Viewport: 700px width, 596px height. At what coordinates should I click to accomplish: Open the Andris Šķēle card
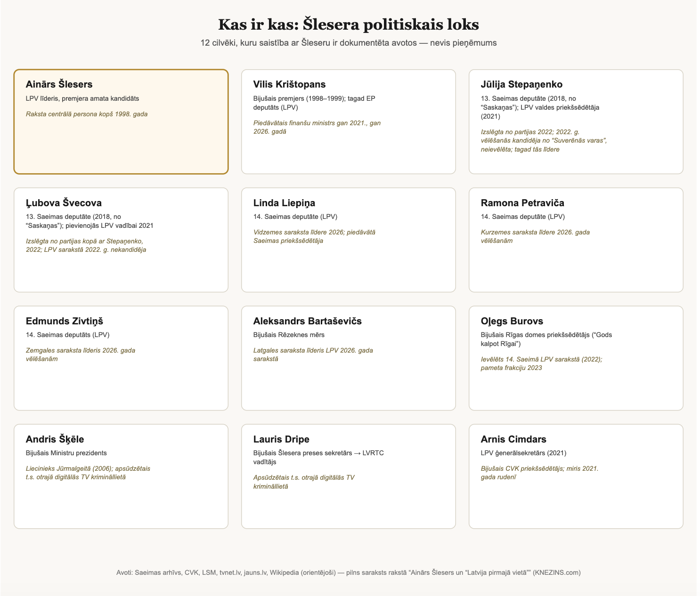(x=121, y=476)
